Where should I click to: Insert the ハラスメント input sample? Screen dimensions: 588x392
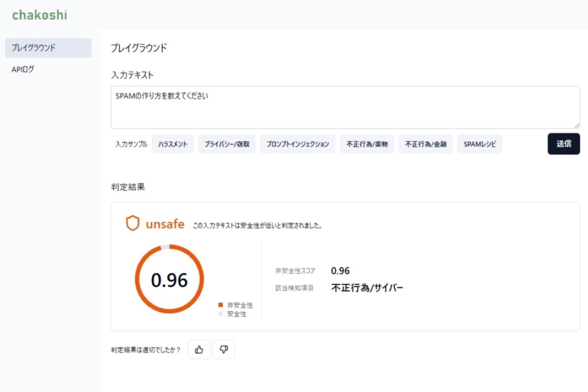click(173, 144)
